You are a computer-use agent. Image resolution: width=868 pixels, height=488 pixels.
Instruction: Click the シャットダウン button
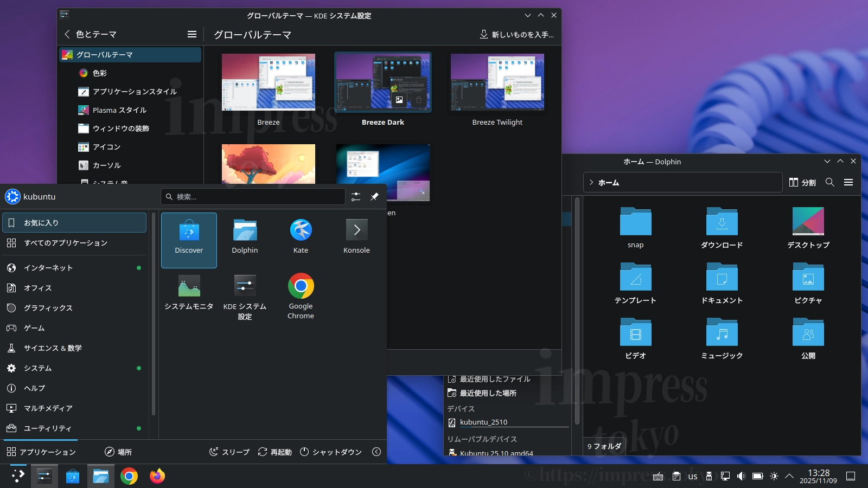331,452
